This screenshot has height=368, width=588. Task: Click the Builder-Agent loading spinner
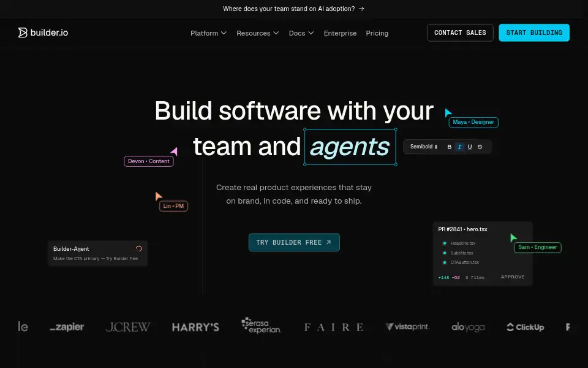click(139, 248)
